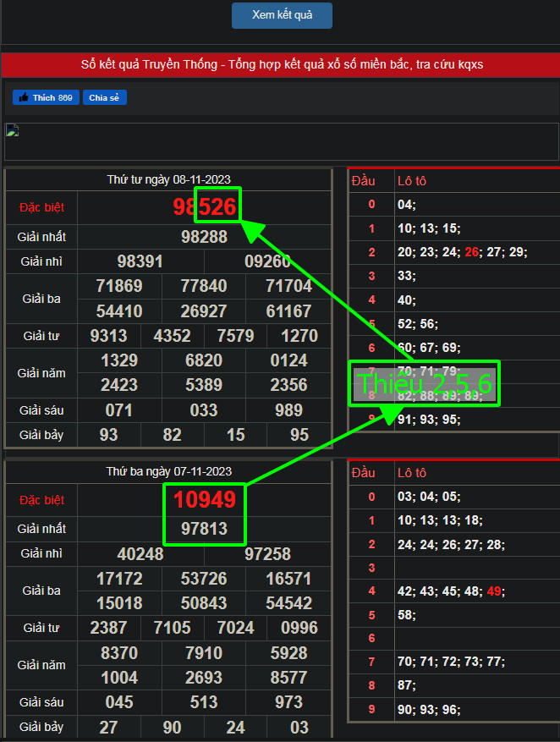This screenshot has height=742, width=560.
Task: Click the Facebook Thích 869 like button
Action: (x=46, y=97)
